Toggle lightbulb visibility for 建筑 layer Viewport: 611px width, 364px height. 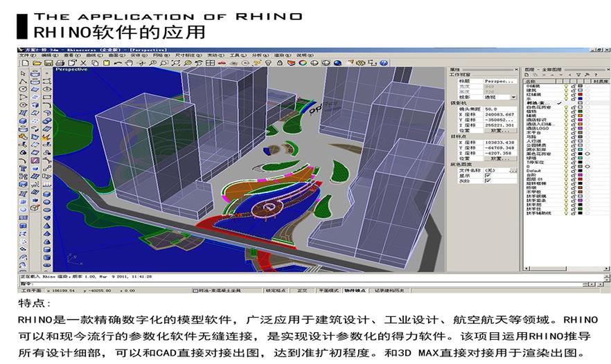pos(566,90)
